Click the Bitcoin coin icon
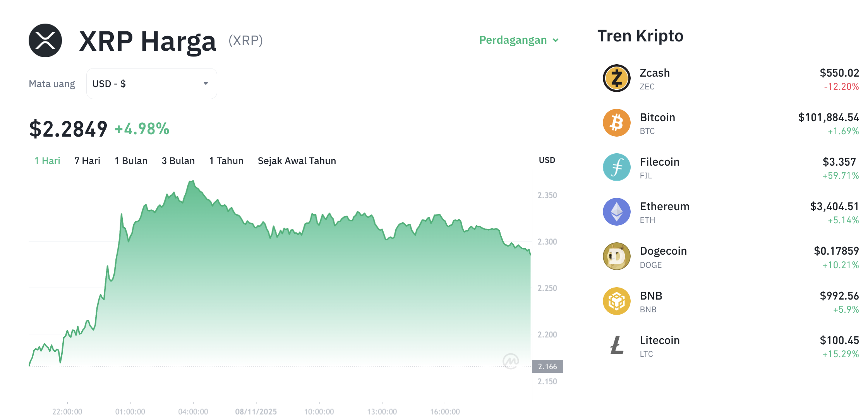868x418 pixels. pyautogui.click(x=616, y=122)
